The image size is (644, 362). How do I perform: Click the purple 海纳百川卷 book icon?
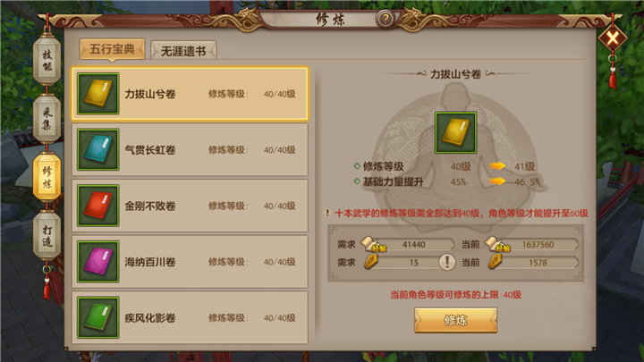pyautogui.click(x=98, y=261)
